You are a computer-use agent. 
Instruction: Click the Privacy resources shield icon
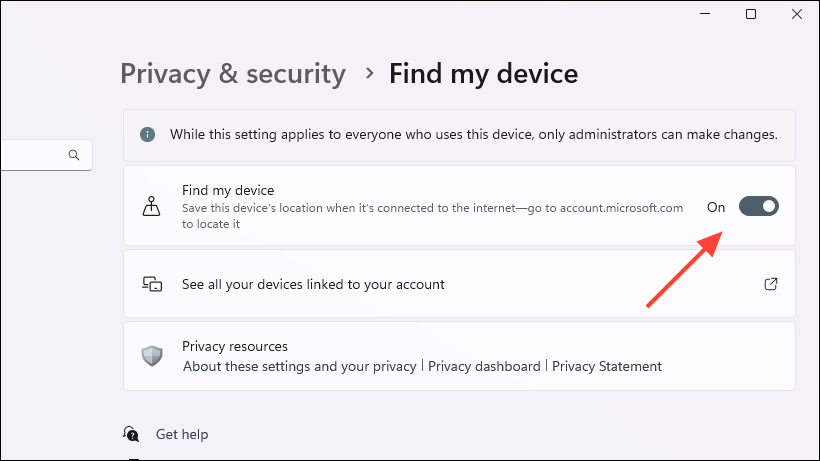pos(151,356)
